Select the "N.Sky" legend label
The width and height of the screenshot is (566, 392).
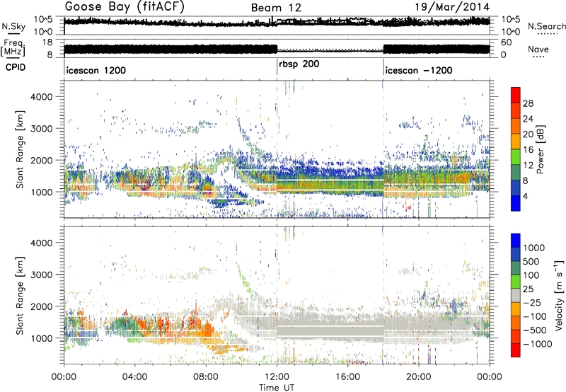coord(13,26)
